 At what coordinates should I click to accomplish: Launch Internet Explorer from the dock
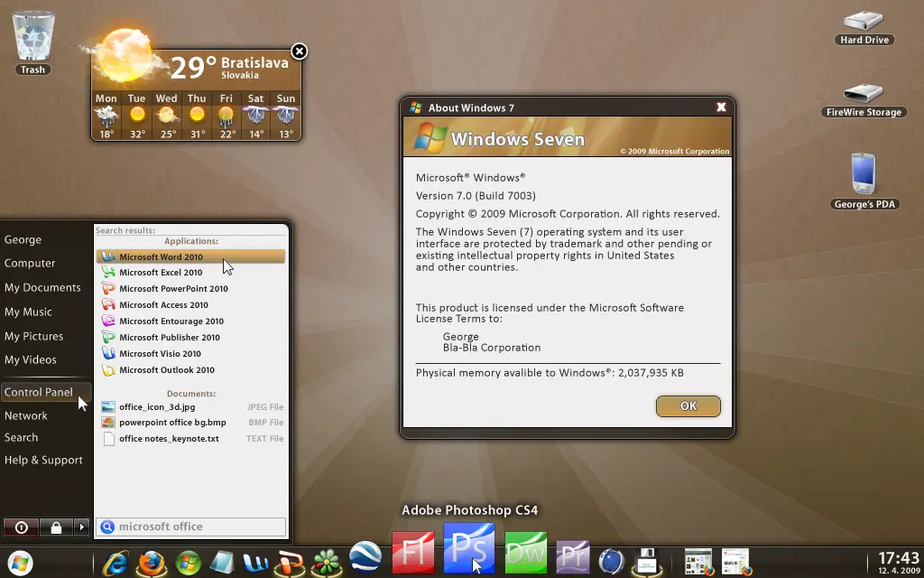click(116, 563)
